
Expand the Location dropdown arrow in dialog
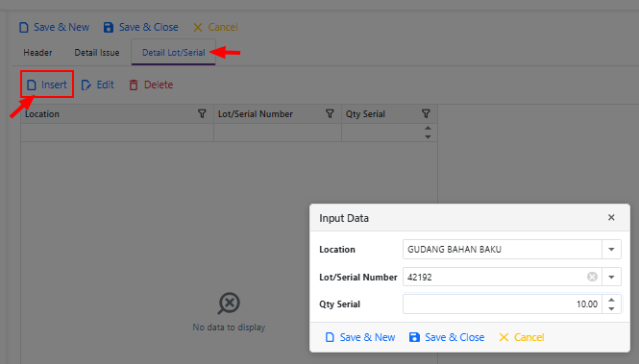[x=611, y=249]
